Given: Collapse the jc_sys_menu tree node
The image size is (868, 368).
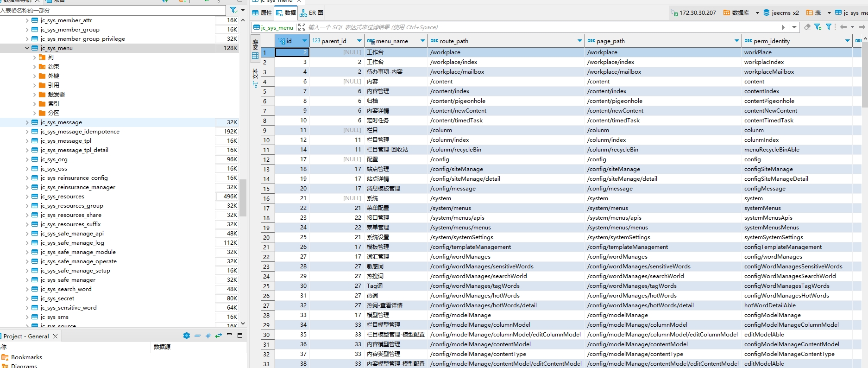Looking at the screenshot, I should [x=27, y=48].
